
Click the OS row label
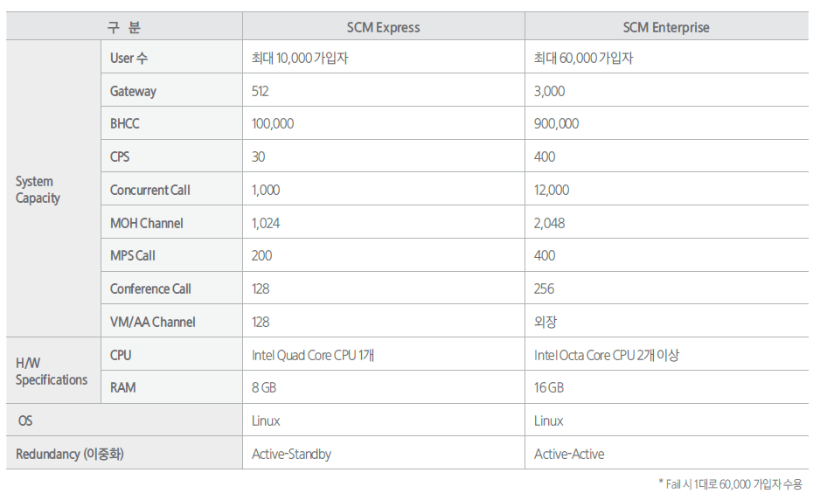click(x=25, y=421)
